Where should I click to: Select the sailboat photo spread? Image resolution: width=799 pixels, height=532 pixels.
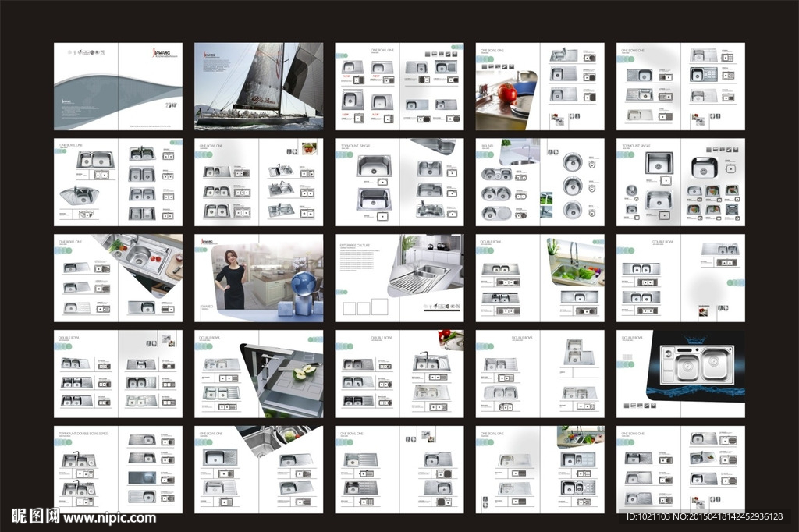point(259,86)
